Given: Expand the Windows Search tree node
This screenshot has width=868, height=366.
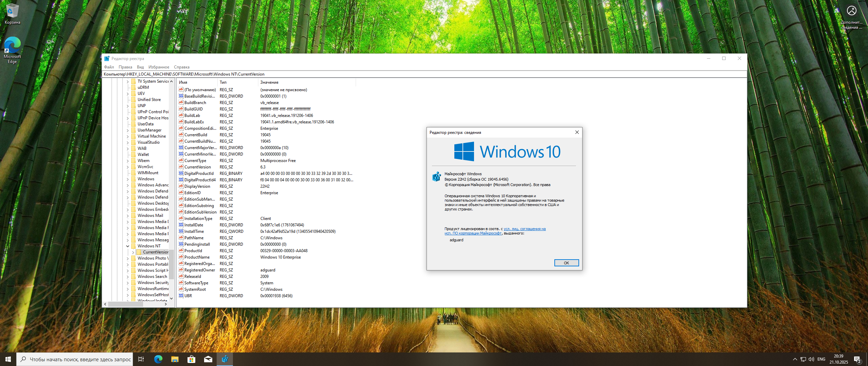Looking at the screenshot, I should 128,277.
